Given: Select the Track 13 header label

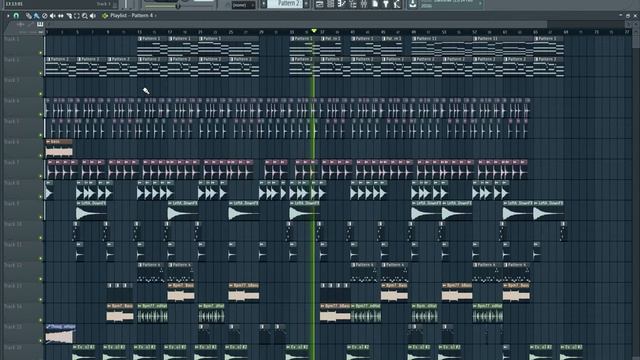Looking at the screenshot, I should (x=13, y=286).
